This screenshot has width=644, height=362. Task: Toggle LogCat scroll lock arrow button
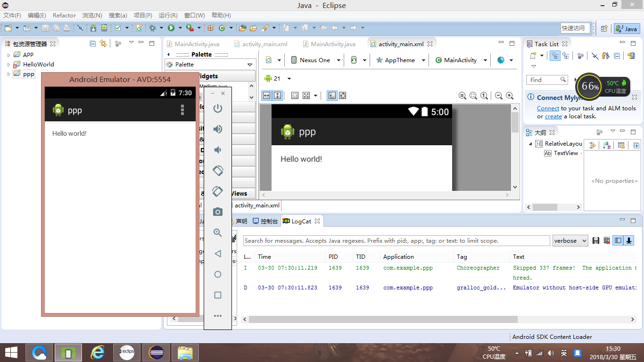[x=629, y=241]
